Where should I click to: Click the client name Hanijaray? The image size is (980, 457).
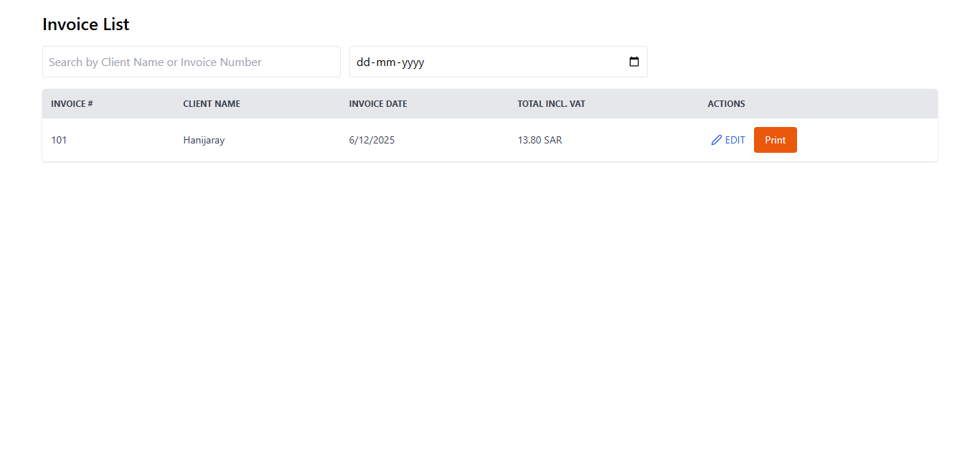tap(204, 141)
